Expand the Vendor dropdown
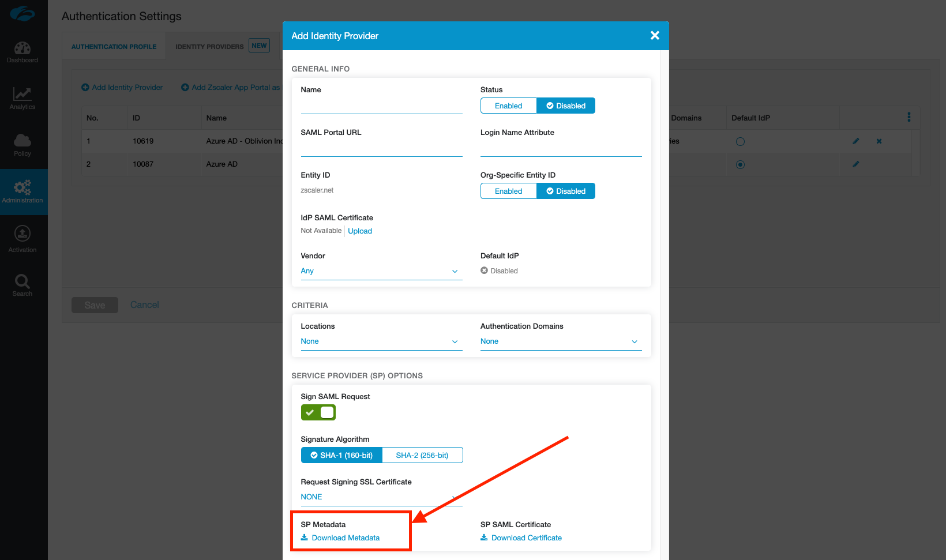The width and height of the screenshot is (946, 560). 381,271
